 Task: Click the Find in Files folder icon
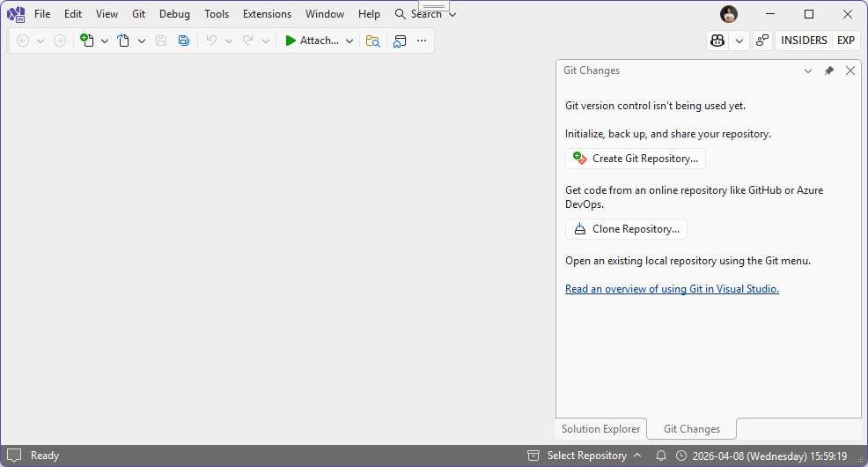click(373, 41)
